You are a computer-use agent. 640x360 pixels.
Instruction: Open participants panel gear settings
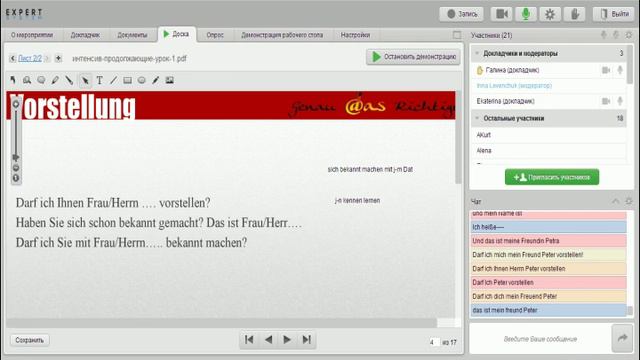tap(629, 35)
